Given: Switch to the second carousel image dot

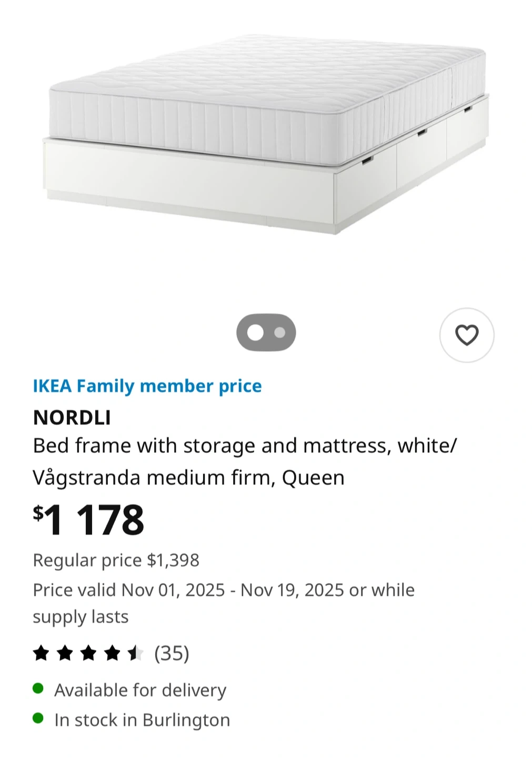Looking at the screenshot, I should pyautogui.click(x=280, y=333).
